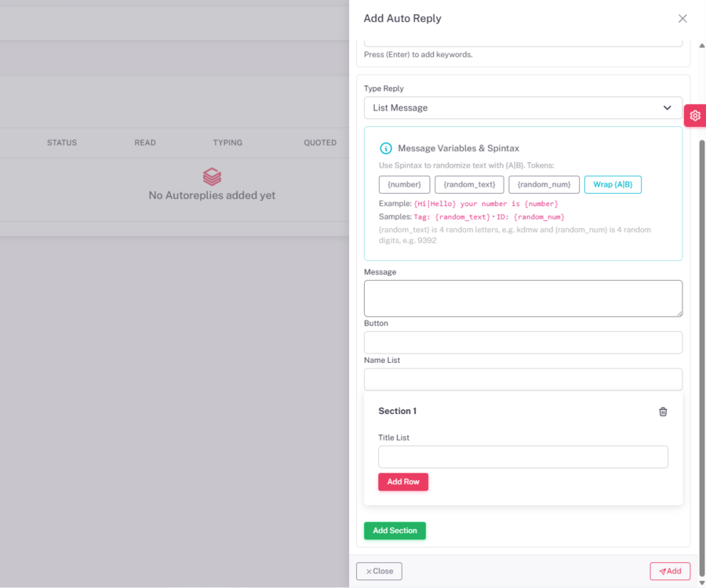This screenshot has height=588, width=706.
Task: Insert the {random_text} token
Action: coord(469,185)
